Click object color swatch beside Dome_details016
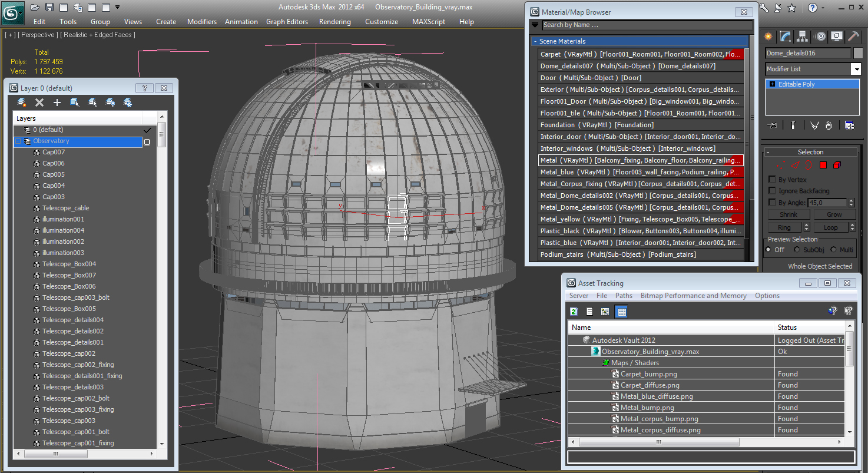868x473 pixels. tap(858, 53)
